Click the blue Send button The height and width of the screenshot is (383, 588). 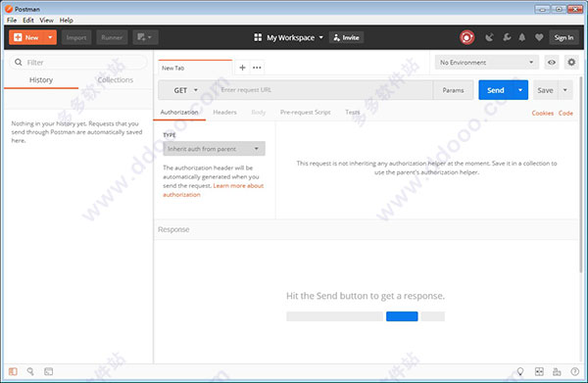click(x=496, y=90)
